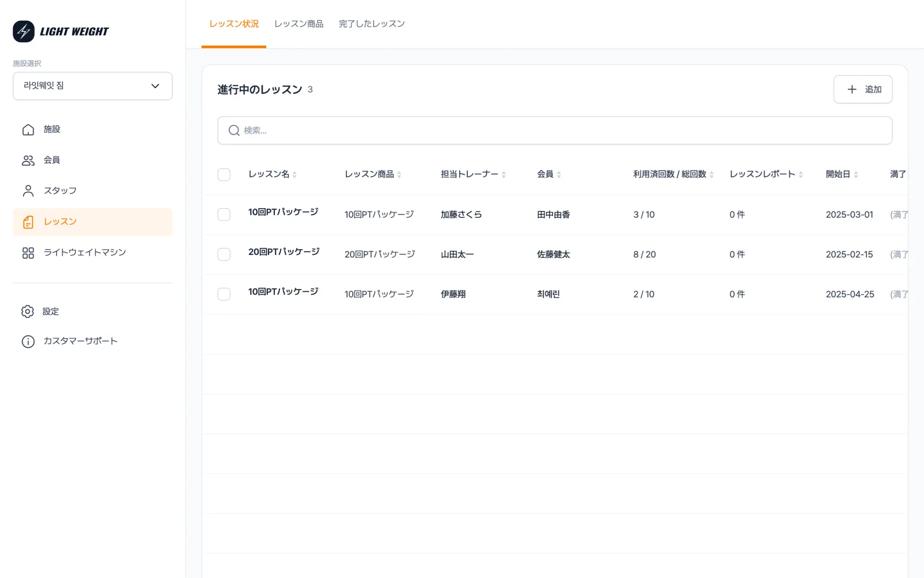Click the 会員 people icon
This screenshot has width=924, height=578.
(28, 160)
